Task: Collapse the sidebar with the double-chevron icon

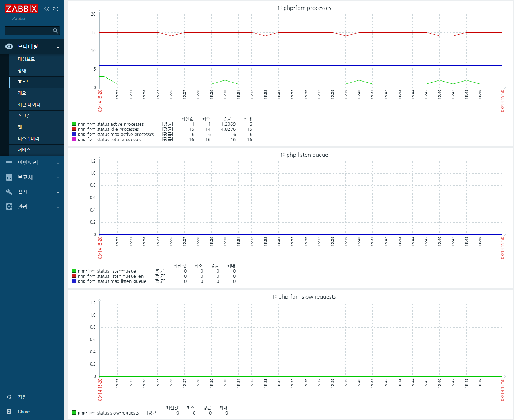Action: coord(46,8)
